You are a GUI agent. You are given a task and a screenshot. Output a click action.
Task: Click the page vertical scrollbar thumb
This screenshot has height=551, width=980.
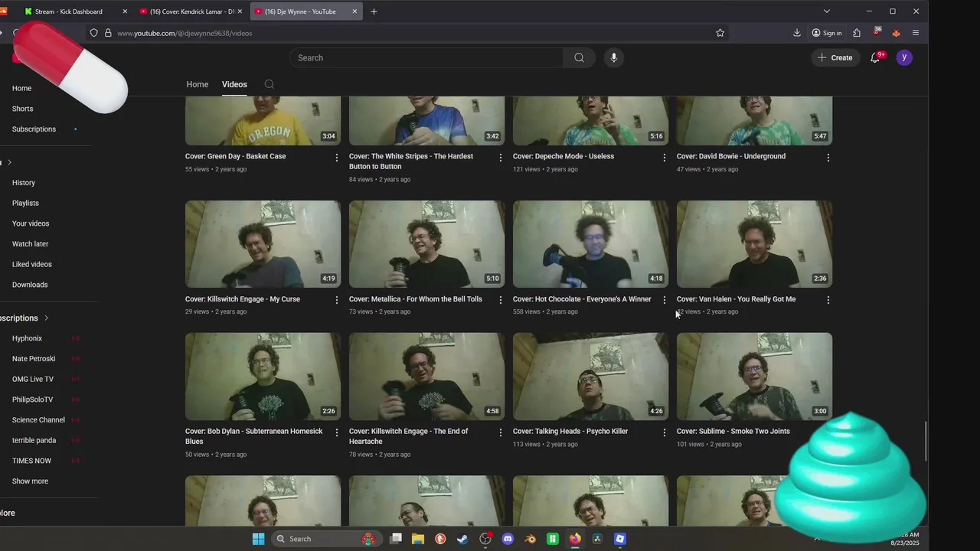[x=926, y=442]
